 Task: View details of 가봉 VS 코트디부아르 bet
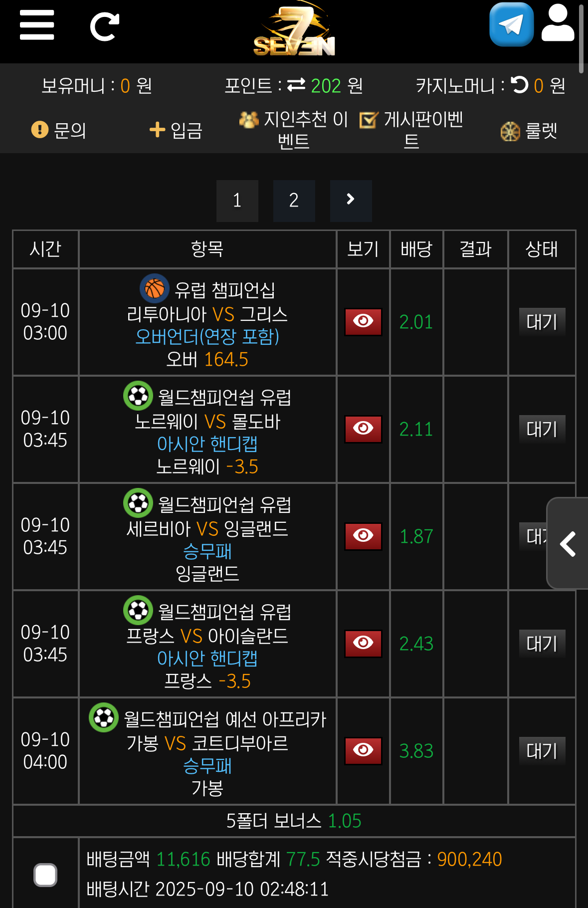pyautogui.click(x=363, y=751)
